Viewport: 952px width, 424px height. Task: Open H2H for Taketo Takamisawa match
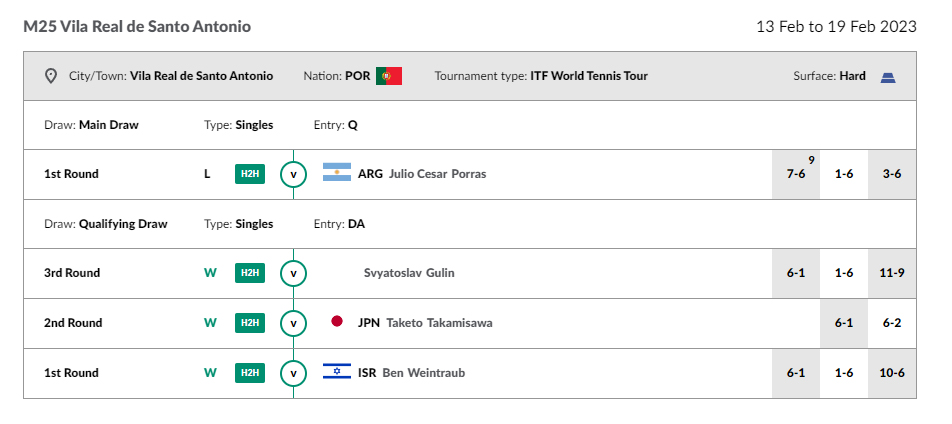click(250, 323)
